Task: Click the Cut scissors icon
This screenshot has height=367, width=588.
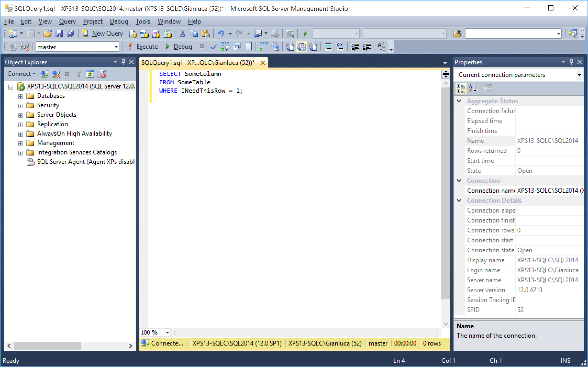Action: [x=182, y=34]
